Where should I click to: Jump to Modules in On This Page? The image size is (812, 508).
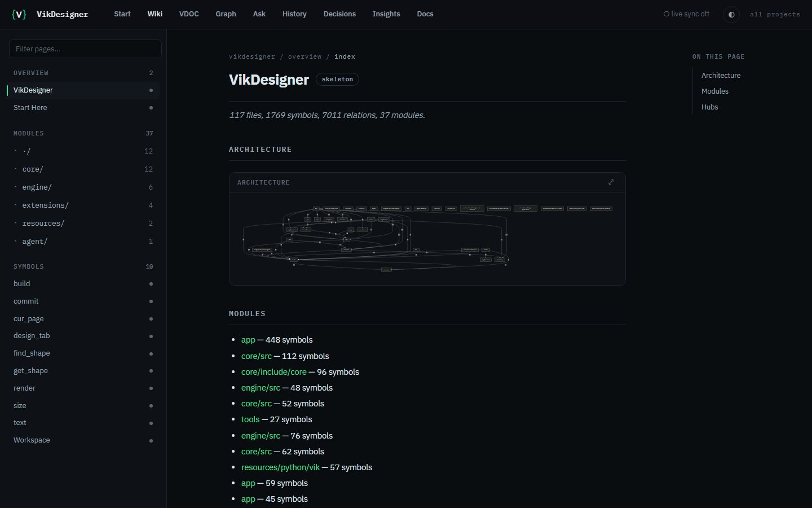coord(714,91)
